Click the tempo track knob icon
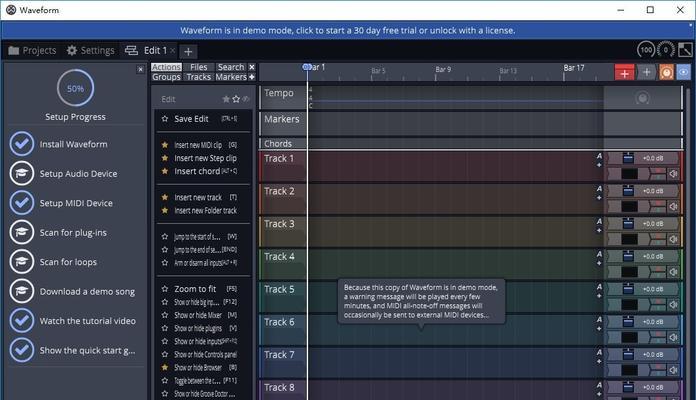The width and height of the screenshot is (696, 400). [x=642, y=98]
